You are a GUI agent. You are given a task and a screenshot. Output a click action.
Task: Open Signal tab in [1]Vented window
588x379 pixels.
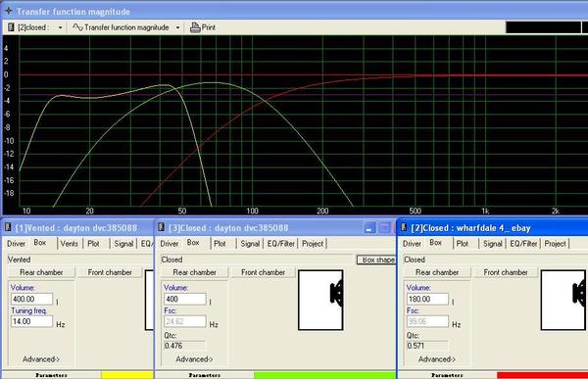tap(123, 244)
